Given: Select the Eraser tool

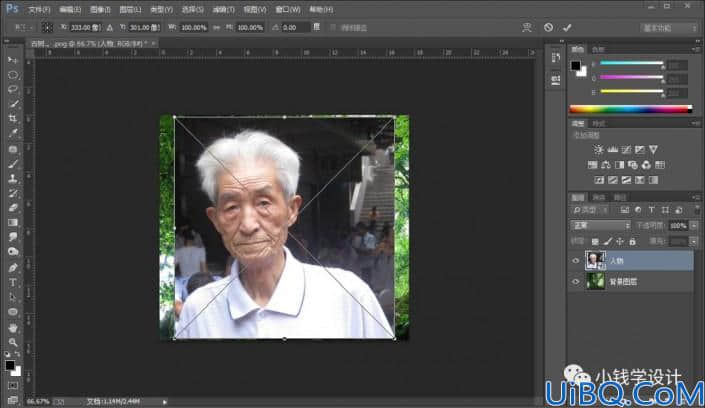Looking at the screenshot, I should click(13, 208).
